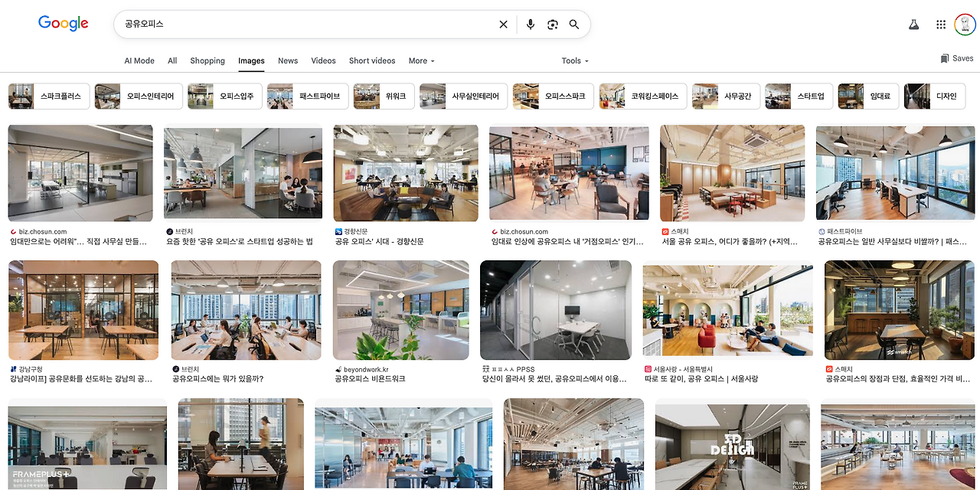Image resolution: width=980 pixels, height=490 pixels.
Task: Clear the search box with X icon
Action: [x=503, y=24]
